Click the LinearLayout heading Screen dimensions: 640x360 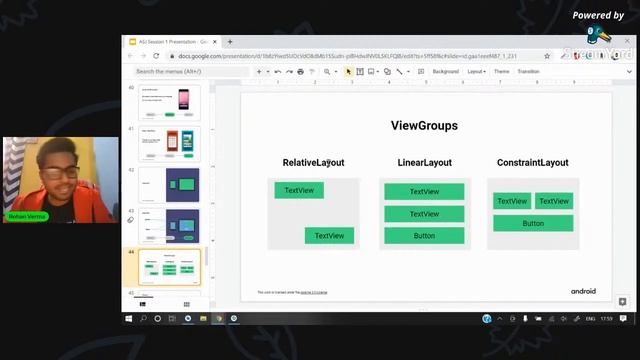pyautogui.click(x=424, y=162)
